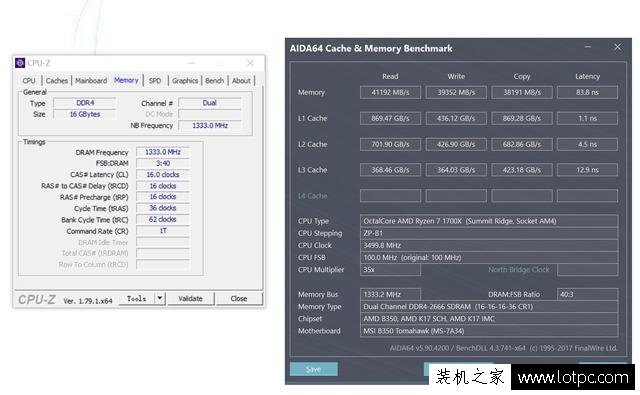Viewport: 640px width, 395px height.
Task: Select L1 Cache Write value 436.12 GB/s
Action: tap(456, 118)
